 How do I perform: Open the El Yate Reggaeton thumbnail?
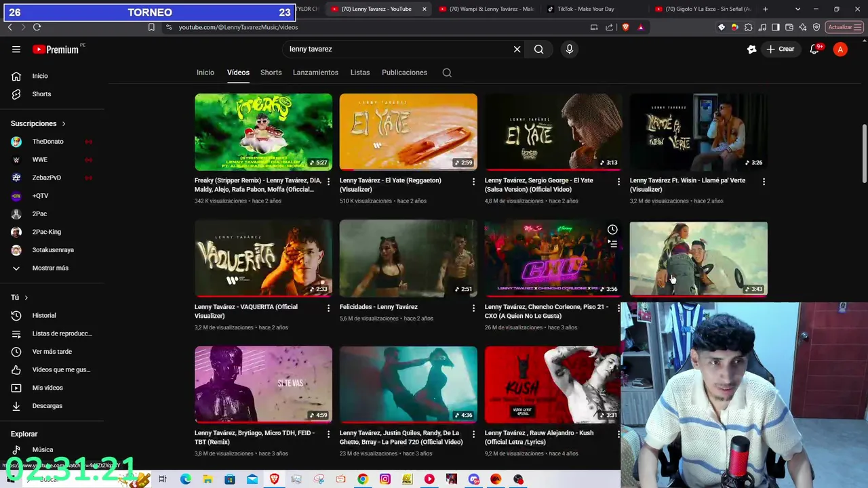408,132
